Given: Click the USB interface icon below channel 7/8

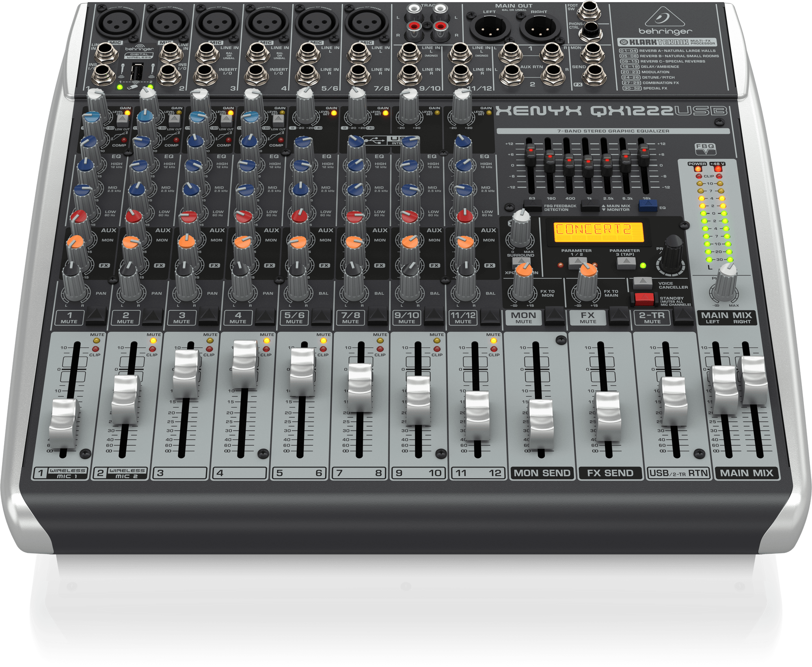Looking at the screenshot, I should coord(376,140).
